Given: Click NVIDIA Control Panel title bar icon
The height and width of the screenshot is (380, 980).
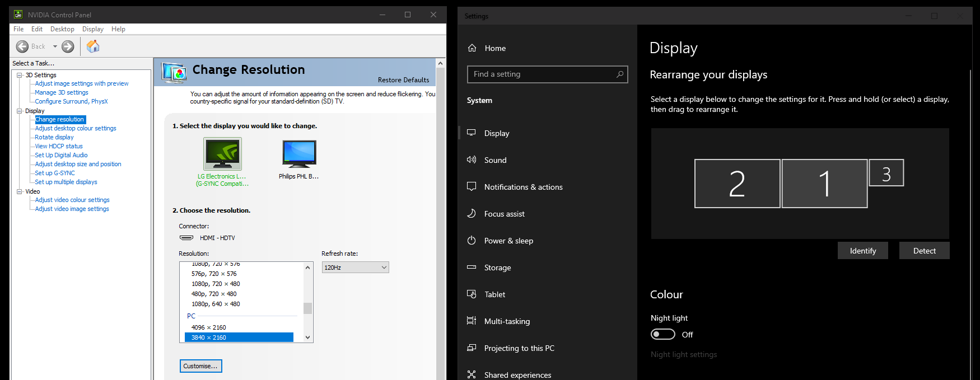Looking at the screenshot, I should coord(18,15).
